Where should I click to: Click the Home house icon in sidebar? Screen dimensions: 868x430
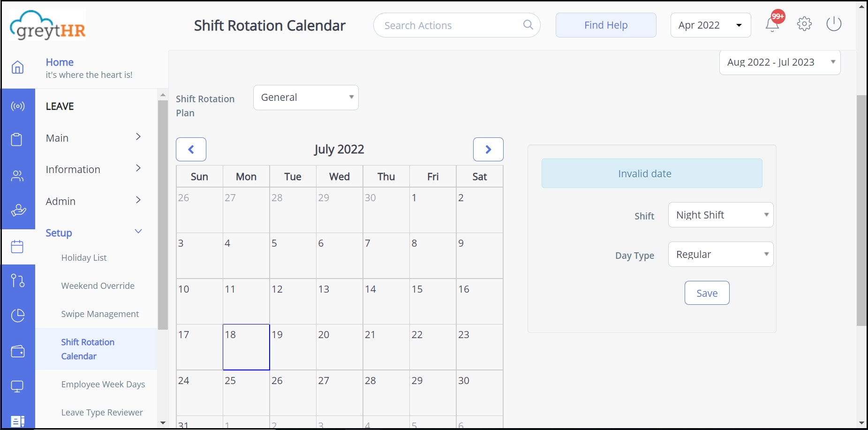coord(17,67)
